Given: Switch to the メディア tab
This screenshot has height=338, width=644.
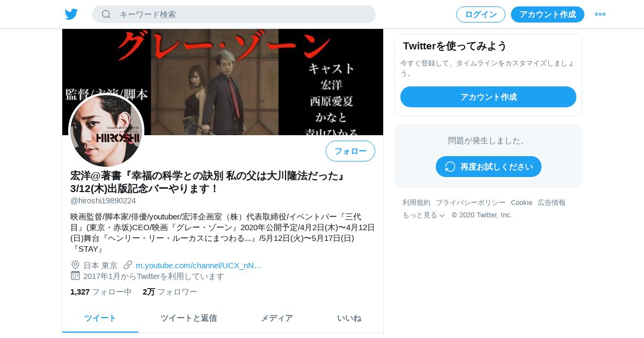Looking at the screenshot, I should click(x=277, y=318).
